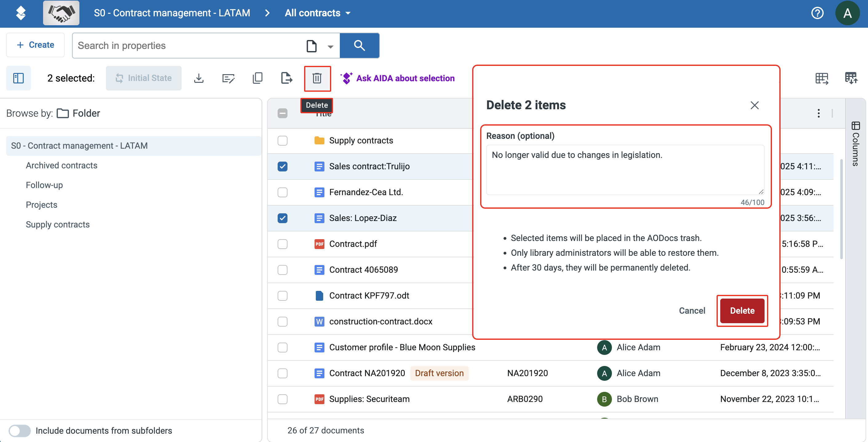Check the Contract NA201920 checkbox

click(282, 373)
